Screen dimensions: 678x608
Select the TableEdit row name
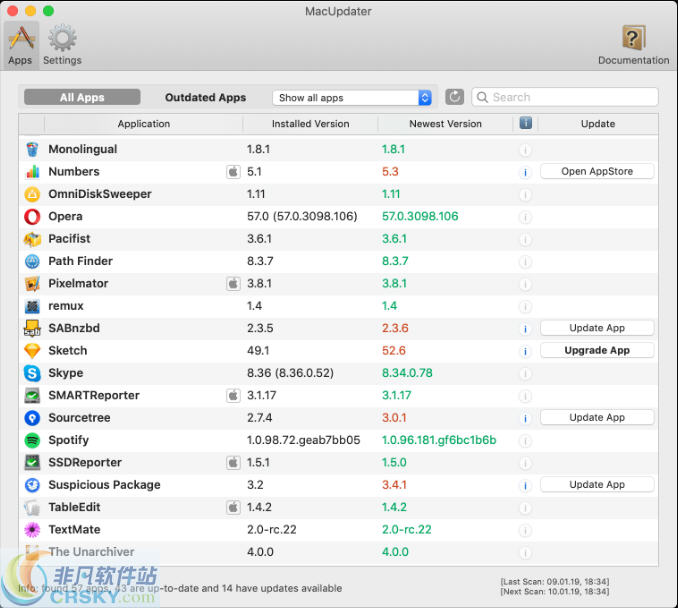click(x=74, y=507)
